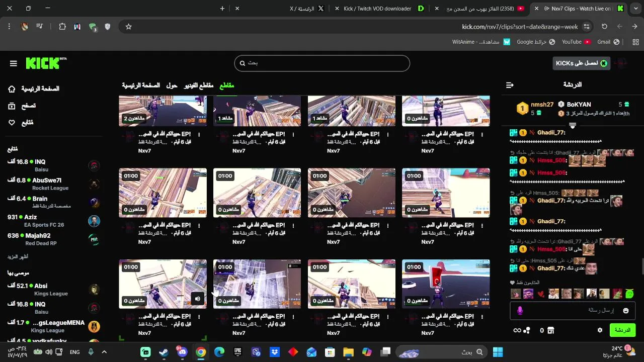Open the emoji picker in chat box
Viewport: 644px width, 362px height.
click(626, 311)
